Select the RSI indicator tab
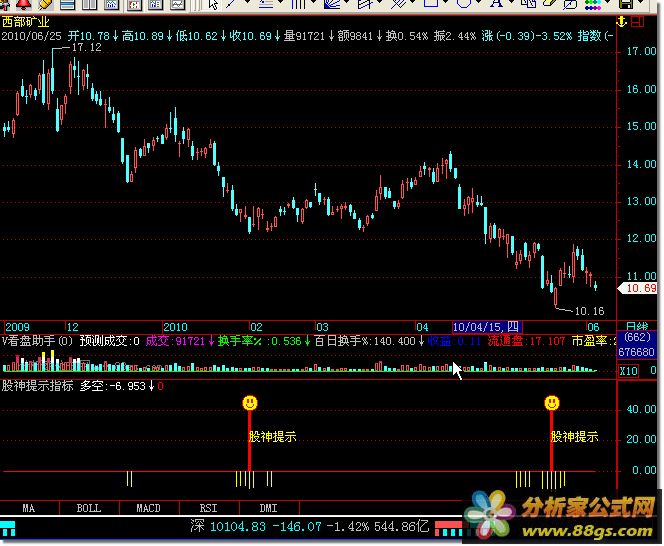 pyautogui.click(x=208, y=508)
